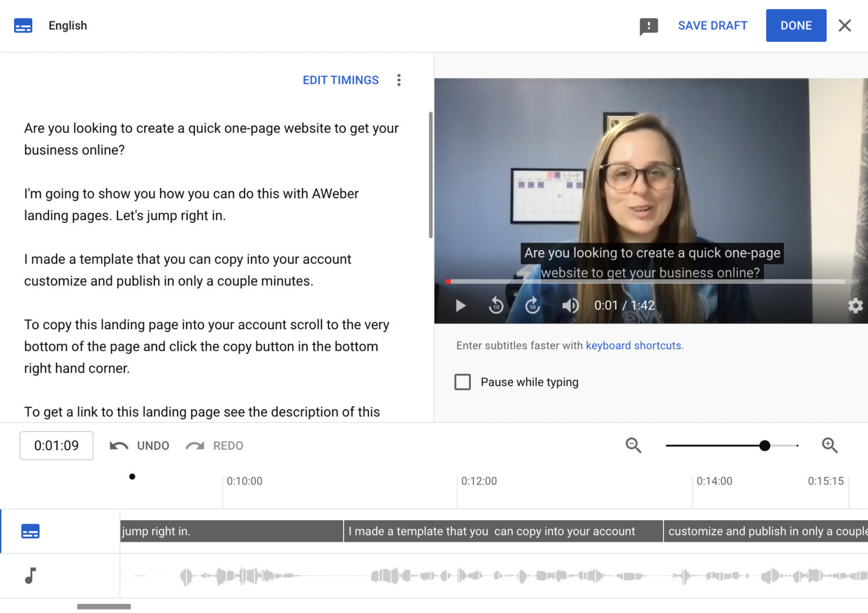Screen dimensions: 868x613
Task: Open the video settings gear
Action: pyautogui.click(x=855, y=305)
